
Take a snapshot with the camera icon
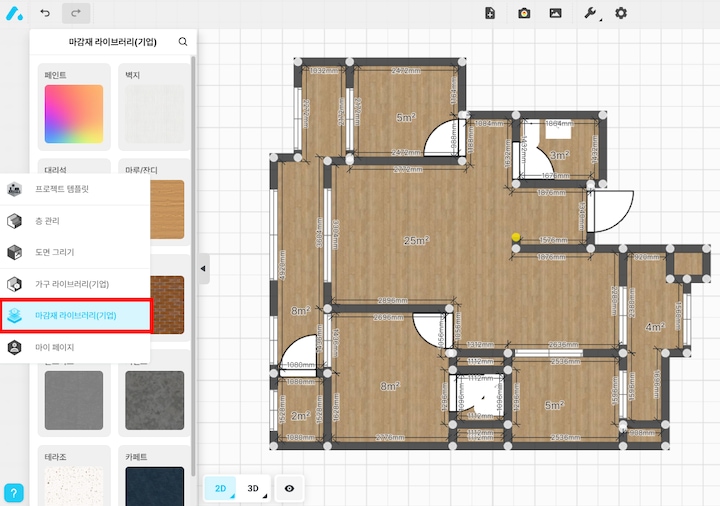(x=523, y=13)
